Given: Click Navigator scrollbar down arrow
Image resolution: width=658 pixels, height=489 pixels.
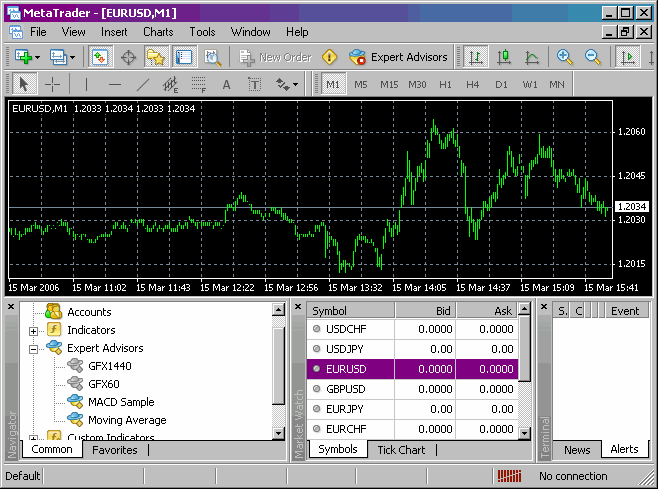Looking at the screenshot, I should tap(278, 433).
